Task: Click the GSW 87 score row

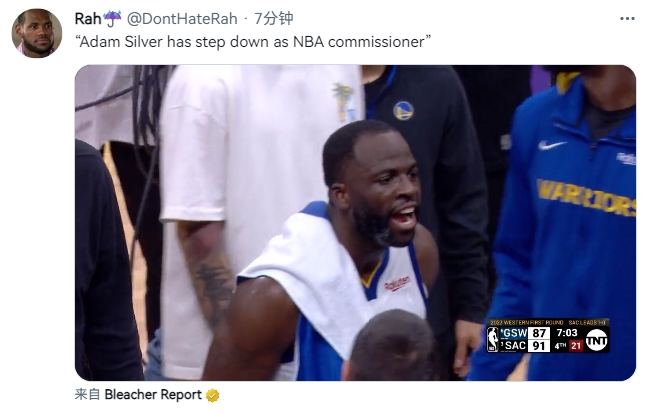Action: pyautogui.click(x=524, y=333)
